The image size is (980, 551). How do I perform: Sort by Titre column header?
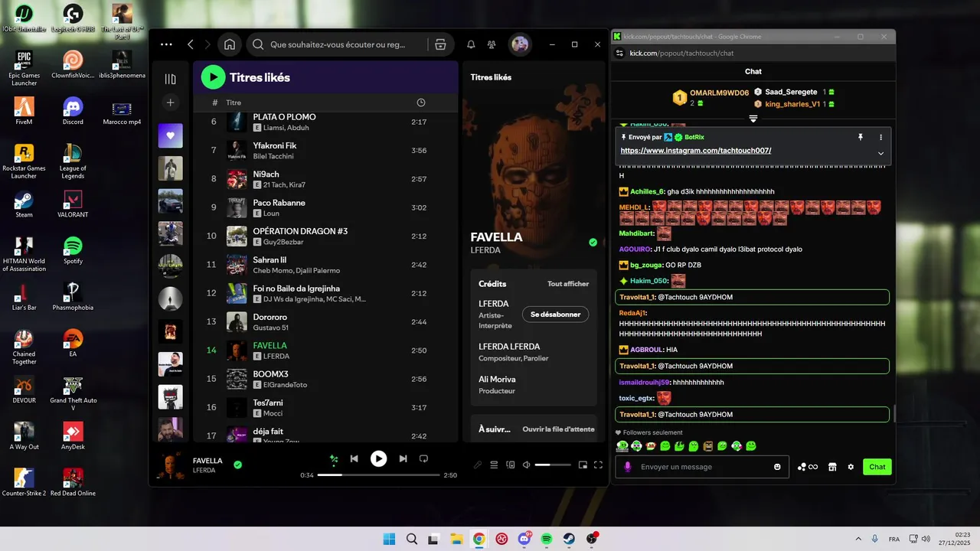tap(234, 103)
